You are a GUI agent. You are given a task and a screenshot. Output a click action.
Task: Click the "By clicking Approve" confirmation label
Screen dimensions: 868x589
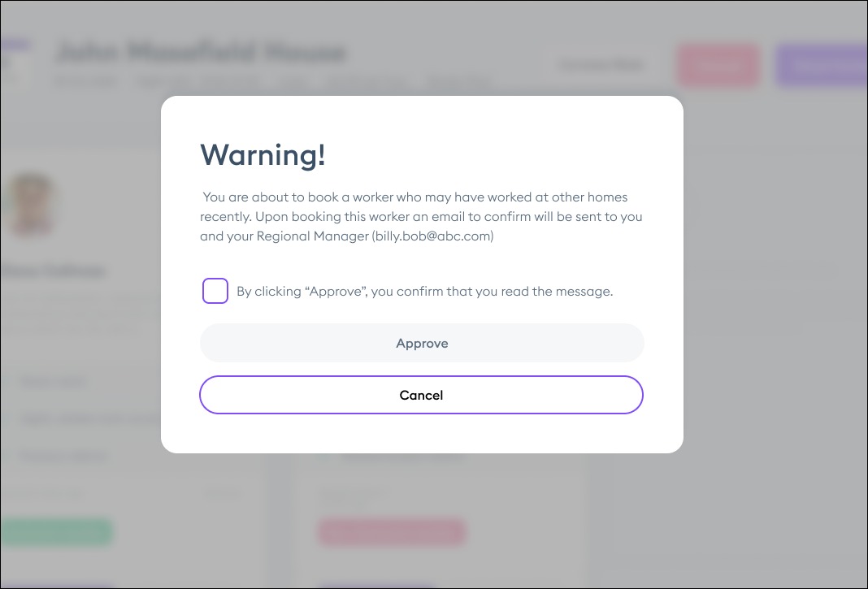(x=424, y=292)
